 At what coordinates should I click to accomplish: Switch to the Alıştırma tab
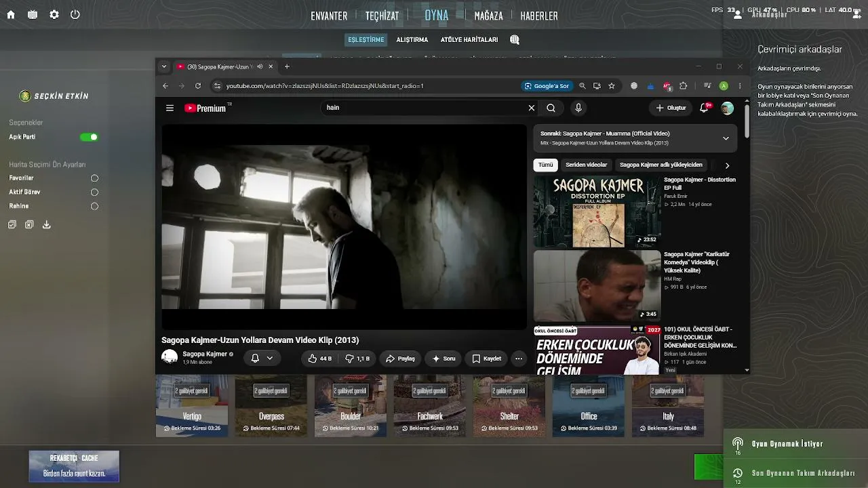(412, 40)
